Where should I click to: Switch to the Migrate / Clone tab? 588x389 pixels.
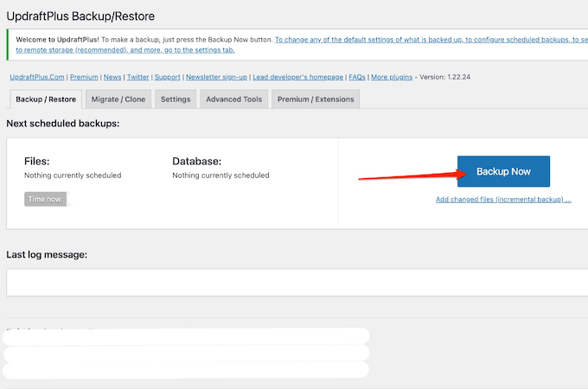(x=118, y=99)
